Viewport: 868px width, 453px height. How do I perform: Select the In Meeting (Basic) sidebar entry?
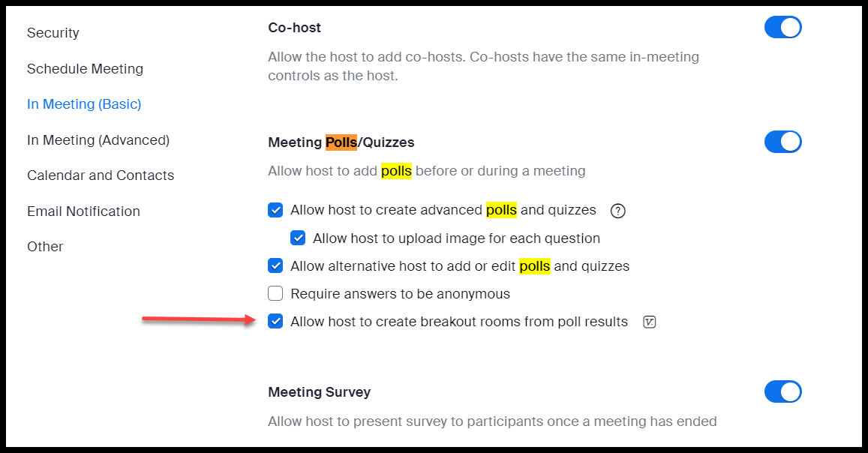click(83, 103)
